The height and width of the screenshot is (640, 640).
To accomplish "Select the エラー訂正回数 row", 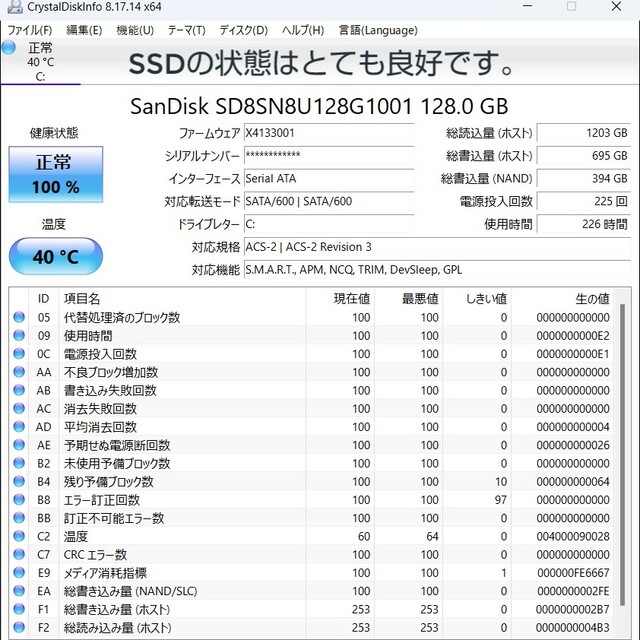I will coord(311,500).
